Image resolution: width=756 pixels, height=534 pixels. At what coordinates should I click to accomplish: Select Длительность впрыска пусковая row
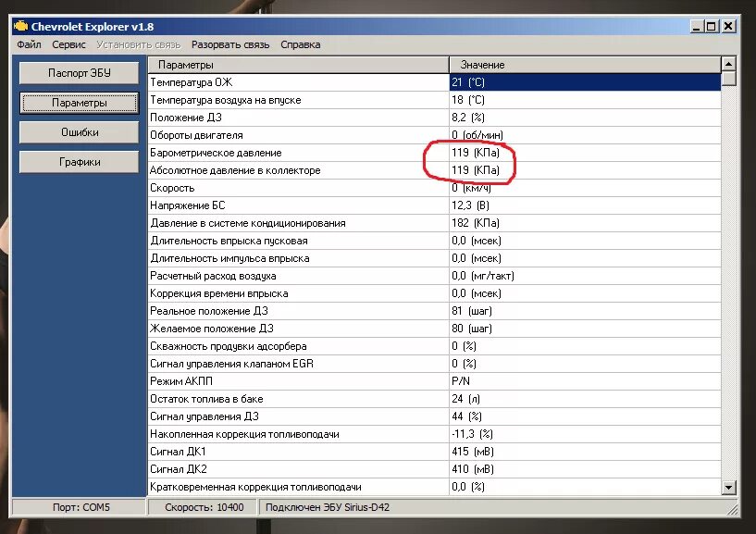pos(434,241)
